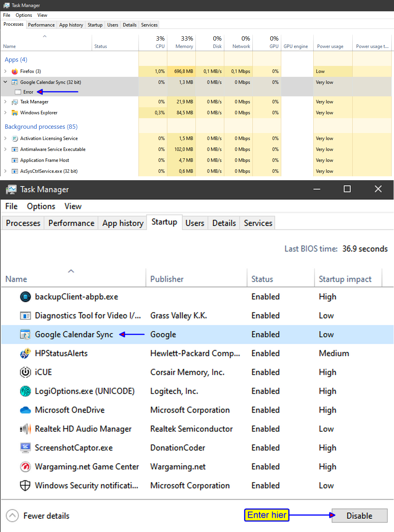Click the AsSysCtrlService.exe icon
Viewport: 394px width, 532px height.
click(15, 171)
